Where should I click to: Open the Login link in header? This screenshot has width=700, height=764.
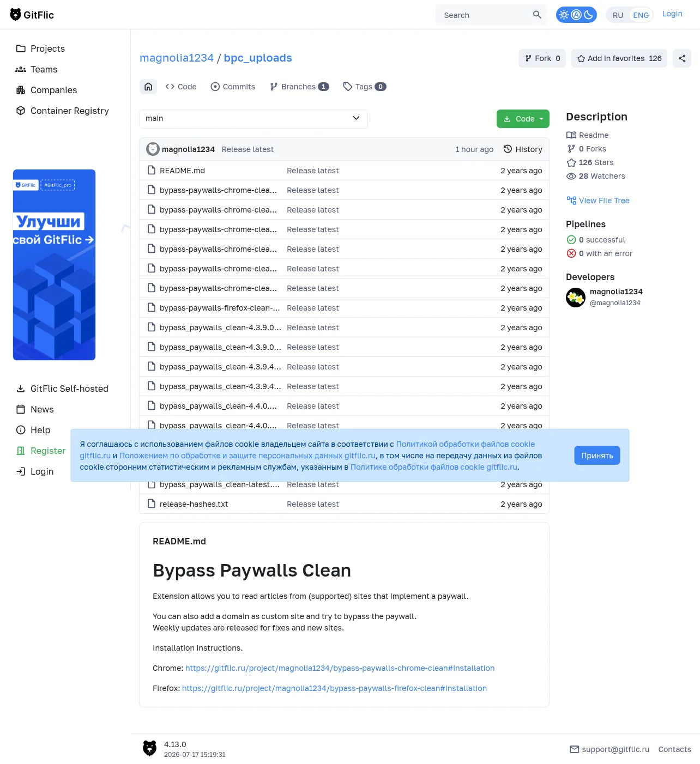[672, 14]
